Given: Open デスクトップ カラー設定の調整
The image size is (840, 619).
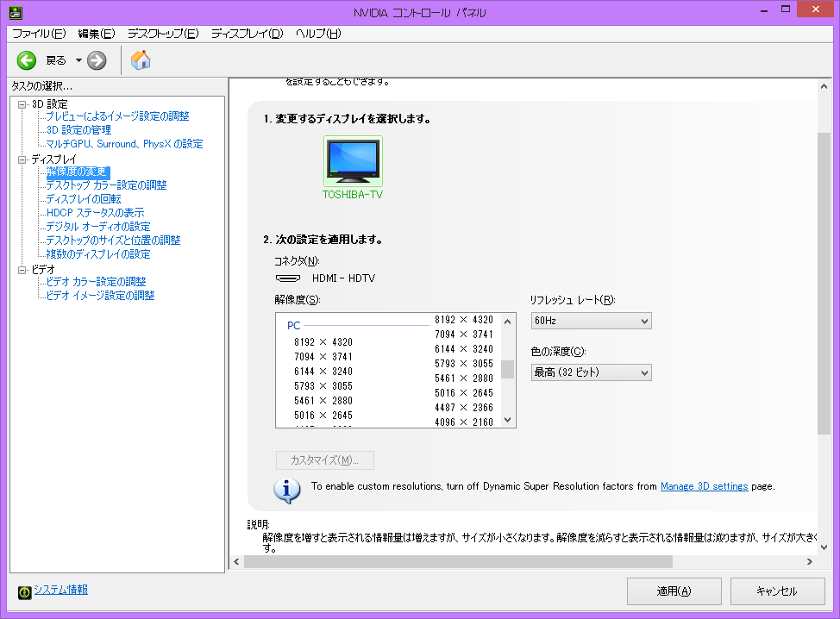Looking at the screenshot, I should coord(106,185).
